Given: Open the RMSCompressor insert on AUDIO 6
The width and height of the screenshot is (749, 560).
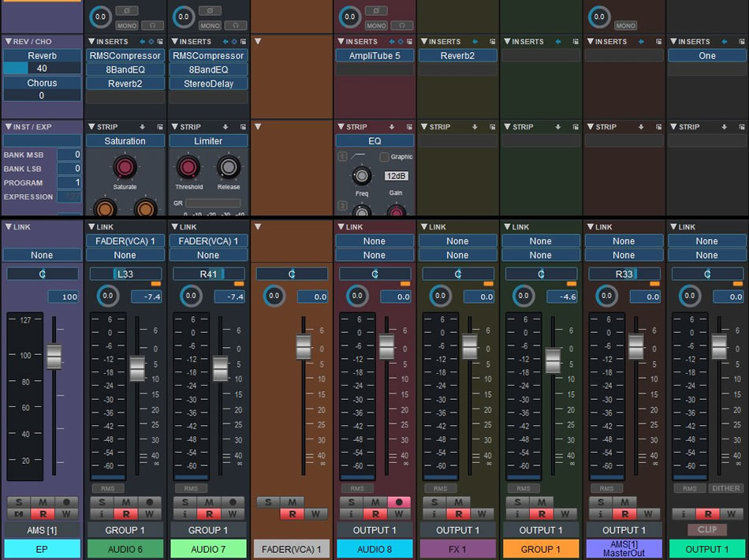Looking at the screenshot, I should pos(125,56).
